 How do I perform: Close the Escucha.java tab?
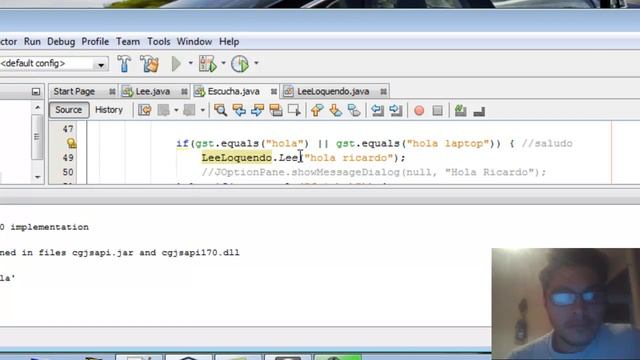coord(274,92)
